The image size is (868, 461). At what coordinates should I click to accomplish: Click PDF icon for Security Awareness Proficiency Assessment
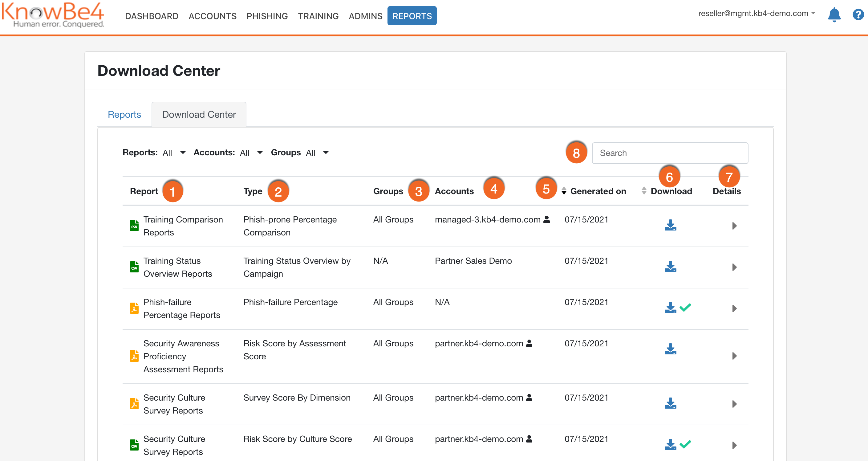134,356
